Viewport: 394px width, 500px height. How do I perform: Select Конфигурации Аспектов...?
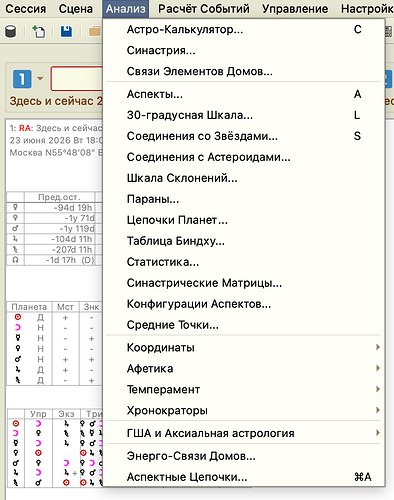tap(244, 304)
